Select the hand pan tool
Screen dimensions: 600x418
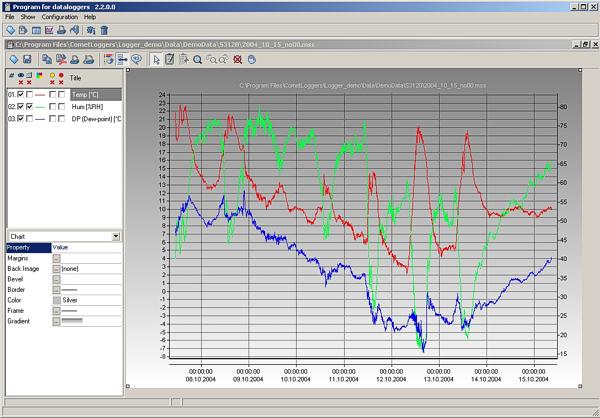pos(251,59)
